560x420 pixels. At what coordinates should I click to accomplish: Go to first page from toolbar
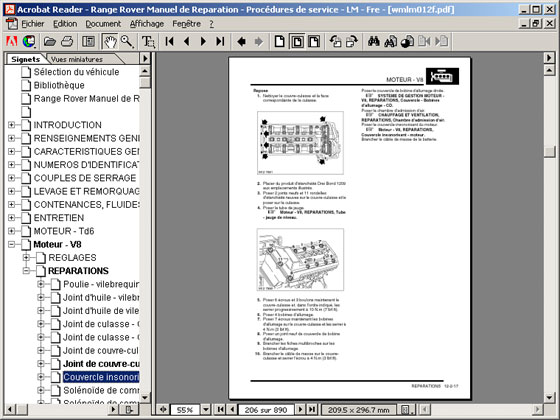pyautogui.click(x=170, y=42)
